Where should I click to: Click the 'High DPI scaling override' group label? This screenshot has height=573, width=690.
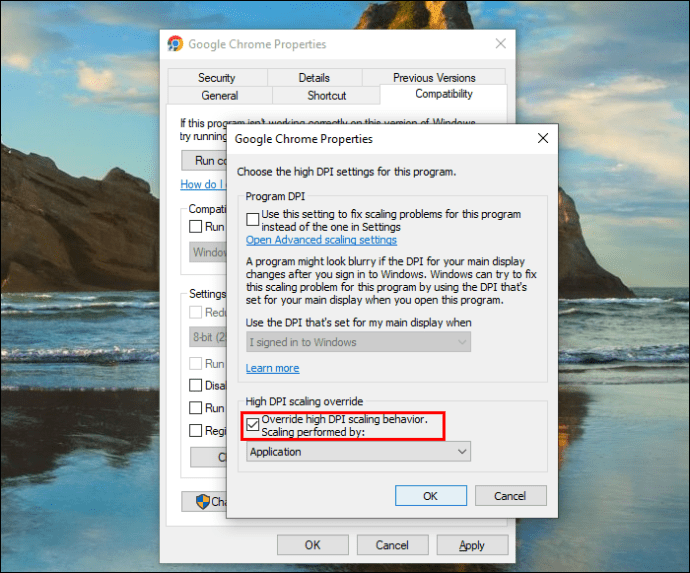304,401
